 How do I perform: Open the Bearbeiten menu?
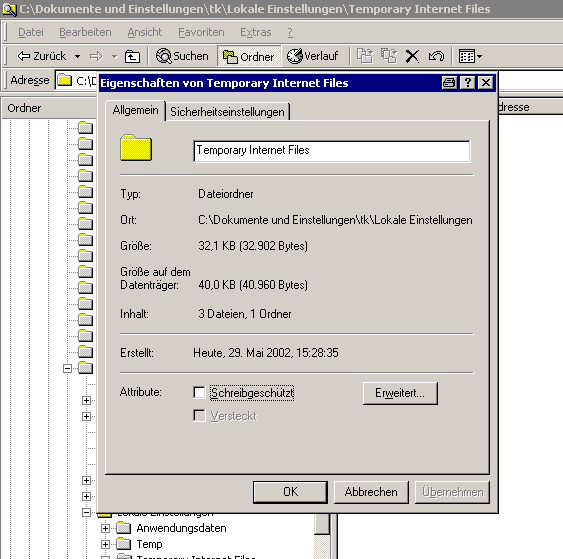pyautogui.click(x=85, y=32)
